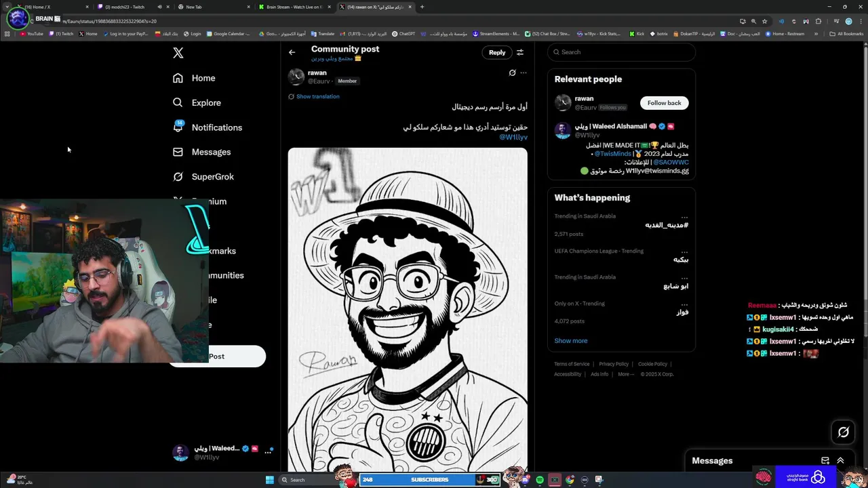Click the X Search field
The height and width of the screenshot is (488, 868).
coord(621,52)
